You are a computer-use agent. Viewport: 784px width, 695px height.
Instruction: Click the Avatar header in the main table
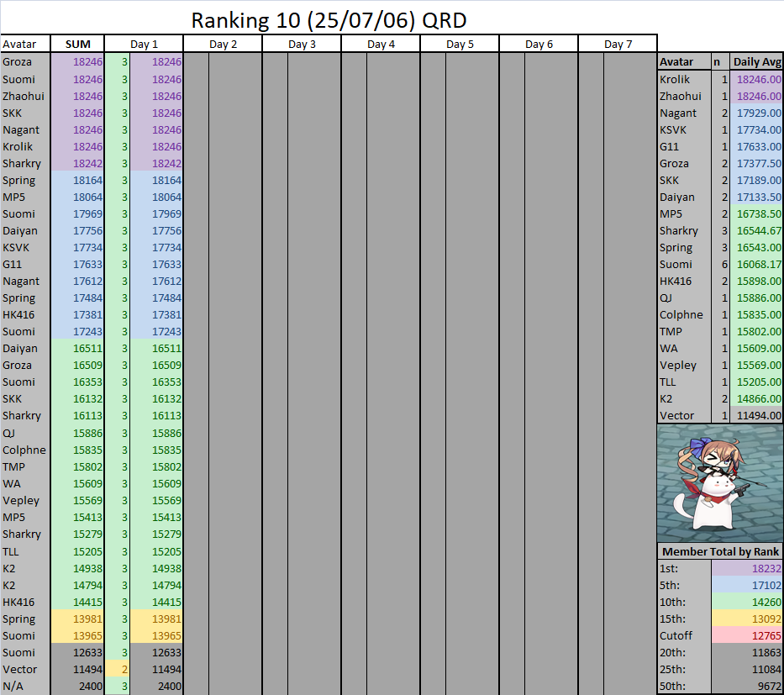click(25, 44)
